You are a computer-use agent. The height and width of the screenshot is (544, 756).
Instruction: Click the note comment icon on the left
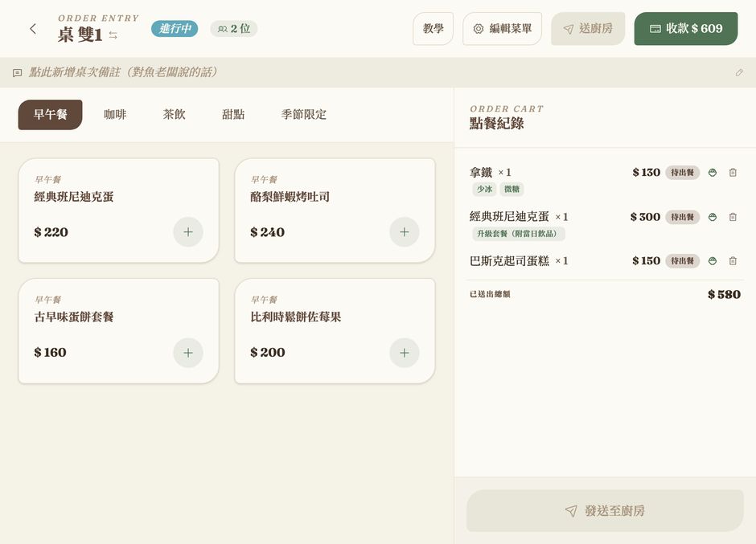point(18,73)
